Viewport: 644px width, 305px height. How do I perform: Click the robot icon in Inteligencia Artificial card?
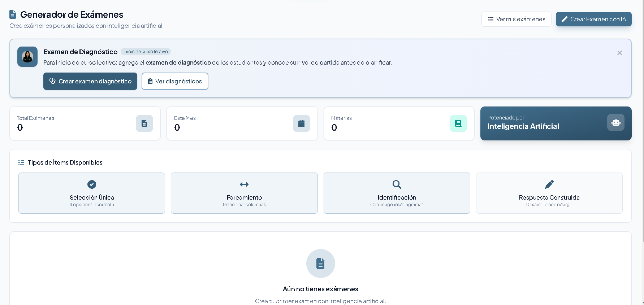616,123
